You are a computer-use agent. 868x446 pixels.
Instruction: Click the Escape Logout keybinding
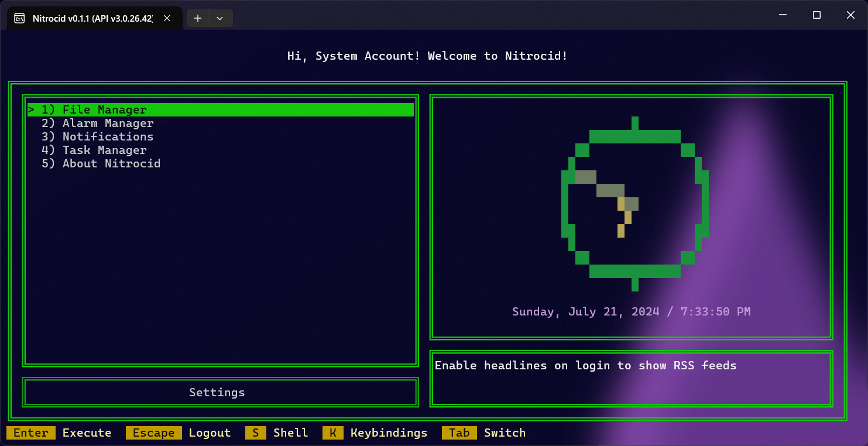pos(179,433)
